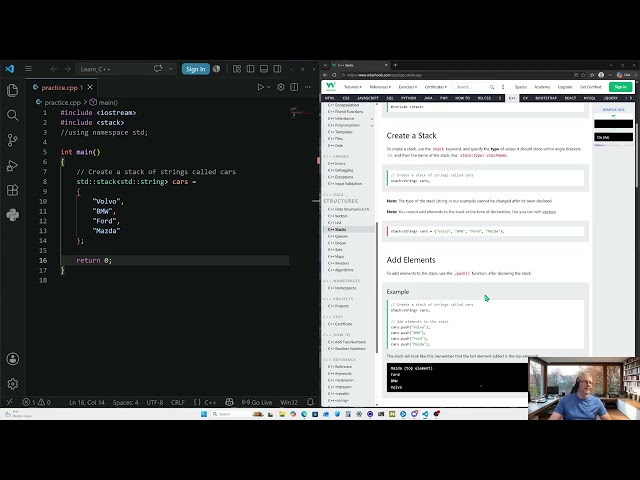
Task: Open the VS Code hamburger menu
Action: [28, 69]
